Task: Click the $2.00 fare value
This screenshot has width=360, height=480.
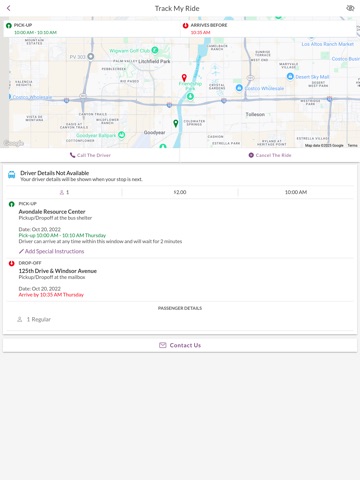Action: tap(180, 192)
